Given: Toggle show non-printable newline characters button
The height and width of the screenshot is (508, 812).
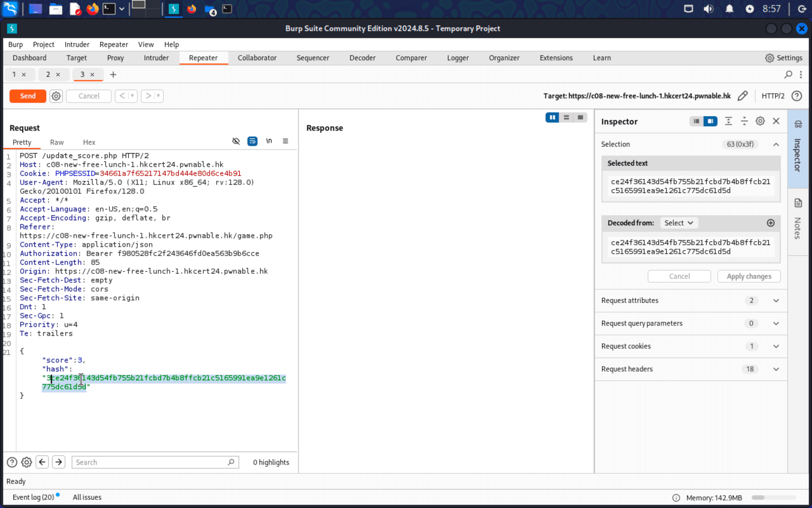Looking at the screenshot, I should coord(269,141).
